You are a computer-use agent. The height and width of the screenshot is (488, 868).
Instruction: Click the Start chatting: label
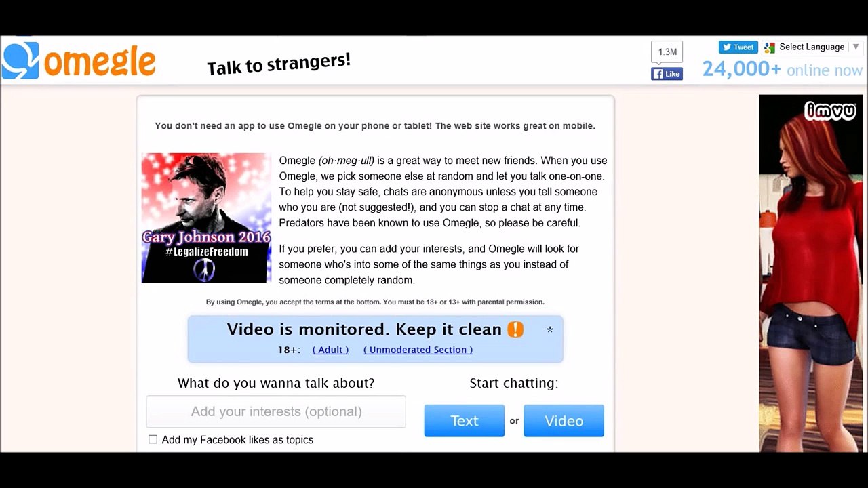[x=514, y=383]
